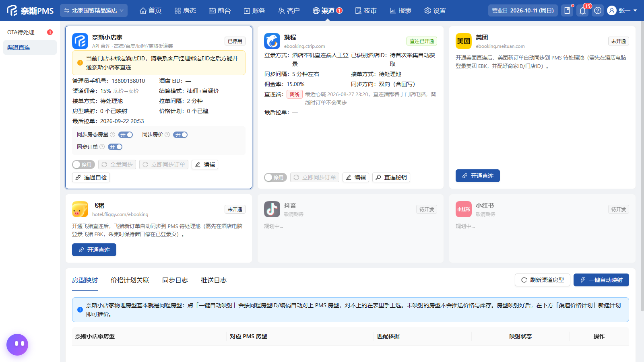Select OTA待处理 in sidebar
Image resolution: width=644 pixels, height=362 pixels.
click(30, 32)
